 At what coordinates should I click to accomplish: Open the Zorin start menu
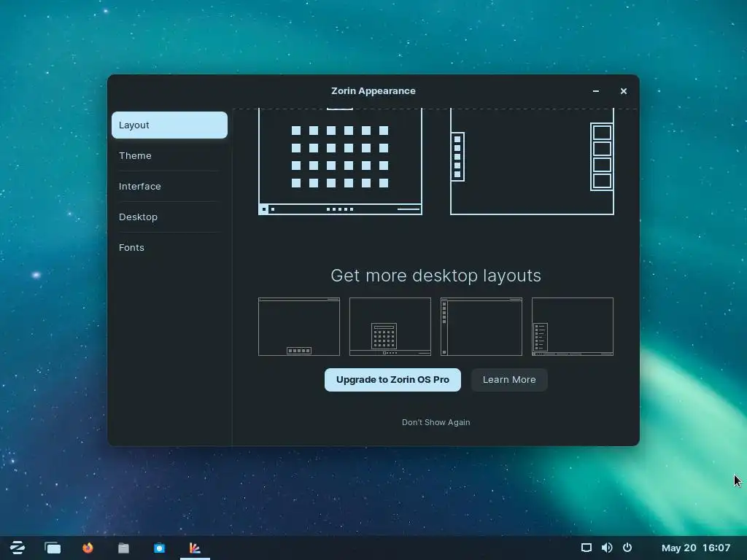coord(18,548)
